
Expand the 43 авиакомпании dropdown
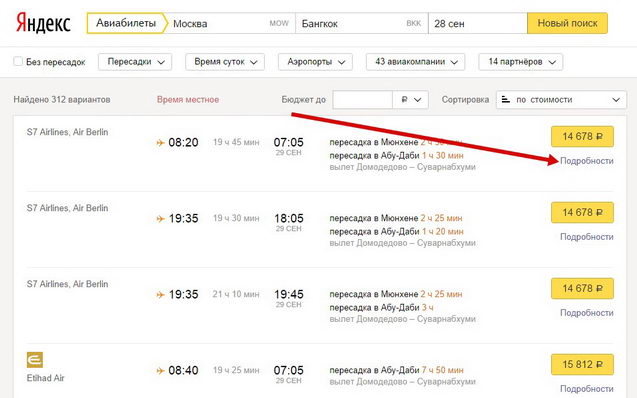[x=416, y=62]
